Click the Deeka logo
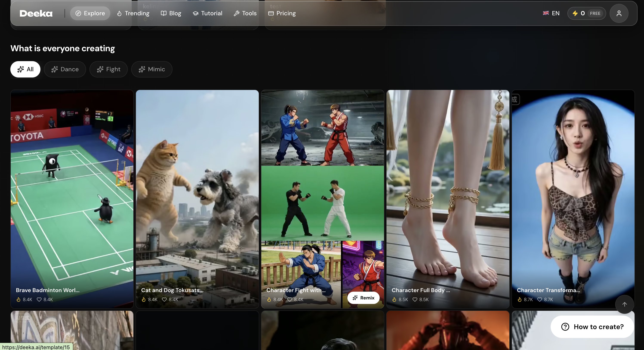 click(x=36, y=13)
